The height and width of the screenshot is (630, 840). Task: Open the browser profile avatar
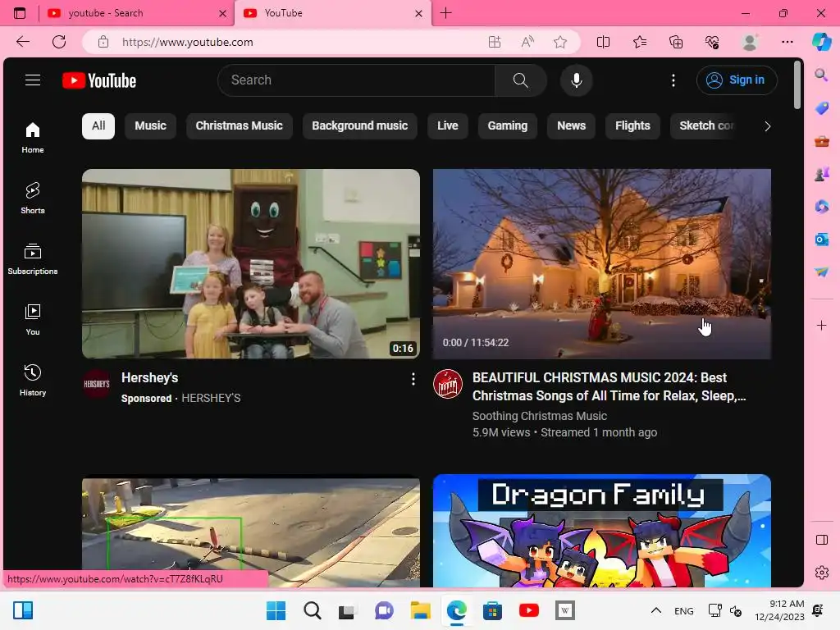pyautogui.click(x=750, y=42)
